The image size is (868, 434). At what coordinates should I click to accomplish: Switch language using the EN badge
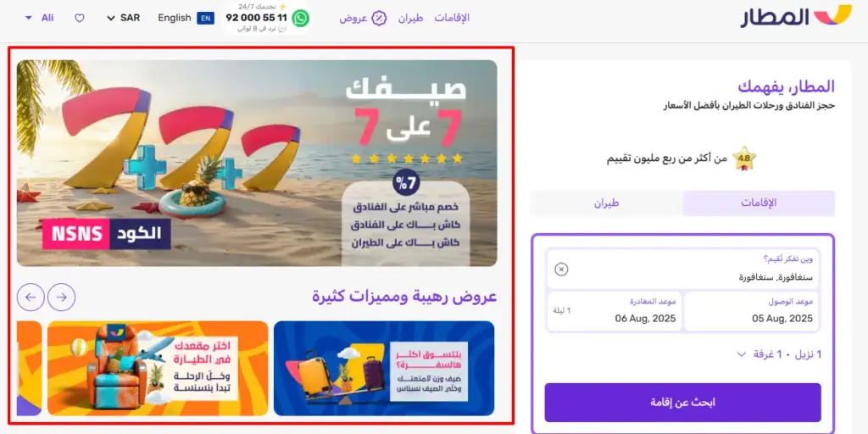(205, 18)
